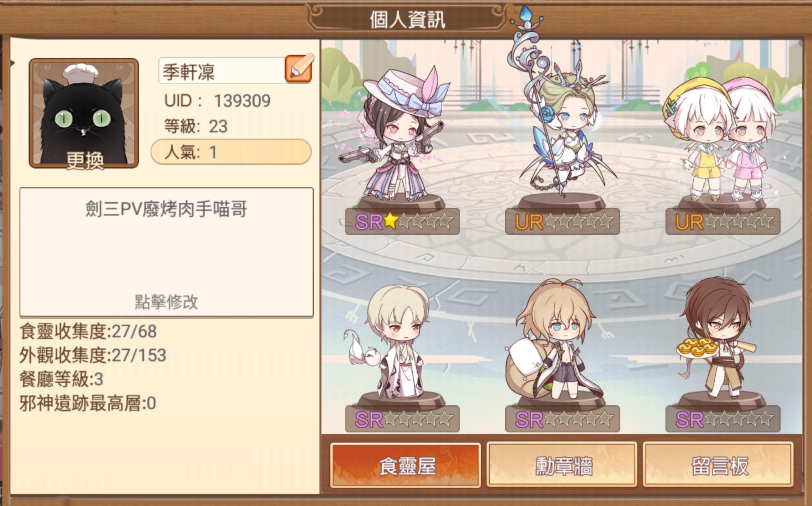Open the 留言板 tab

[x=718, y=465]
